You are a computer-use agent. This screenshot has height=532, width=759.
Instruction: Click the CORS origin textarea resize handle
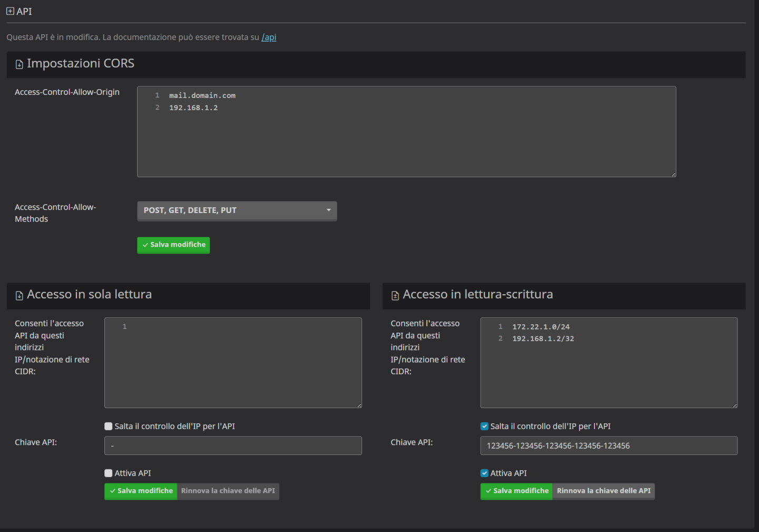673,174
